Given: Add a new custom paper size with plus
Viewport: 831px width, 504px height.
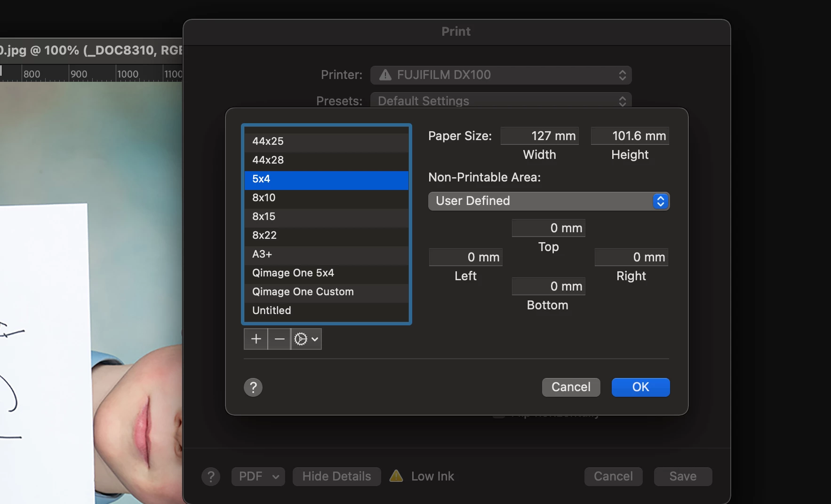Looking at the screenshot, I should coord(256,339).
